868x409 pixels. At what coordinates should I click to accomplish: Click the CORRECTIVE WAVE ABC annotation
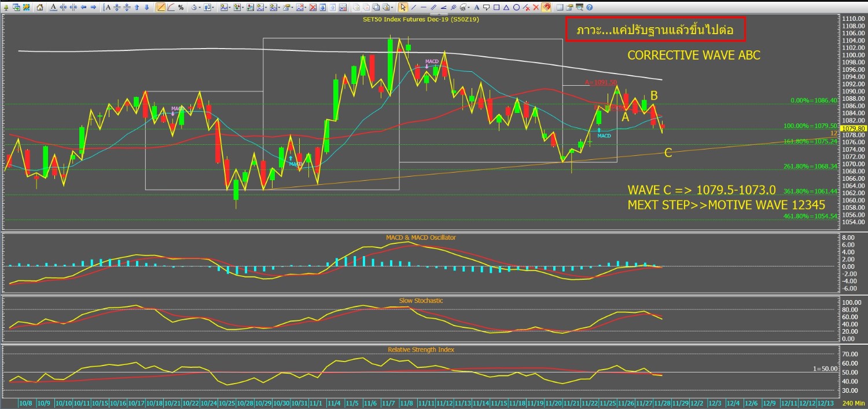[694, 56]
